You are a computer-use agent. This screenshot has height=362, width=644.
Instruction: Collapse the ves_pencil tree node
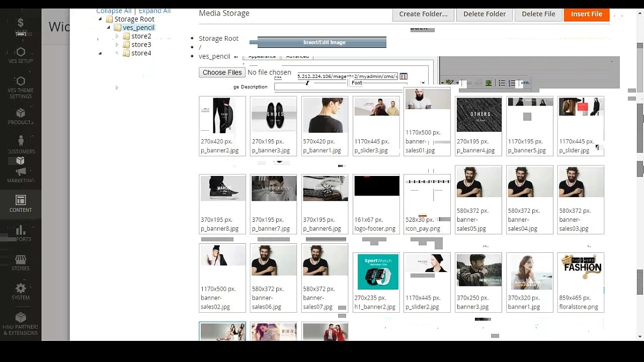click(x=109, y=28)
